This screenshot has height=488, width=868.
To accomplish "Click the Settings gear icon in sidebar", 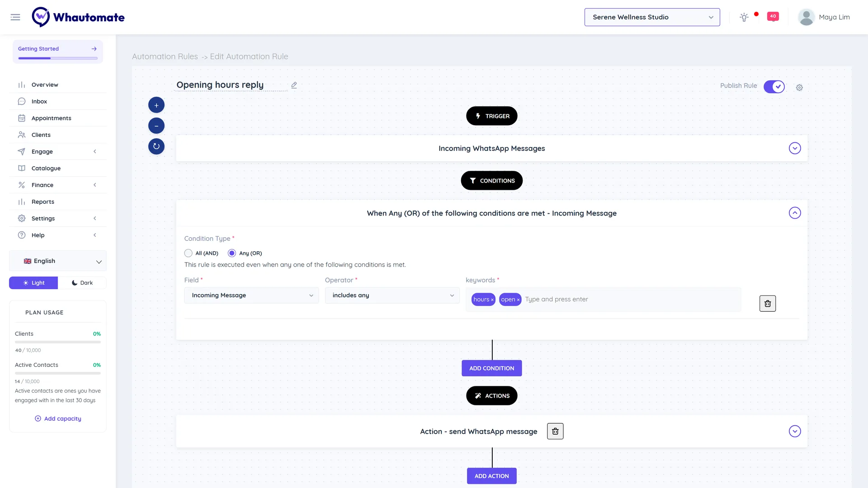I will (22, 219).
